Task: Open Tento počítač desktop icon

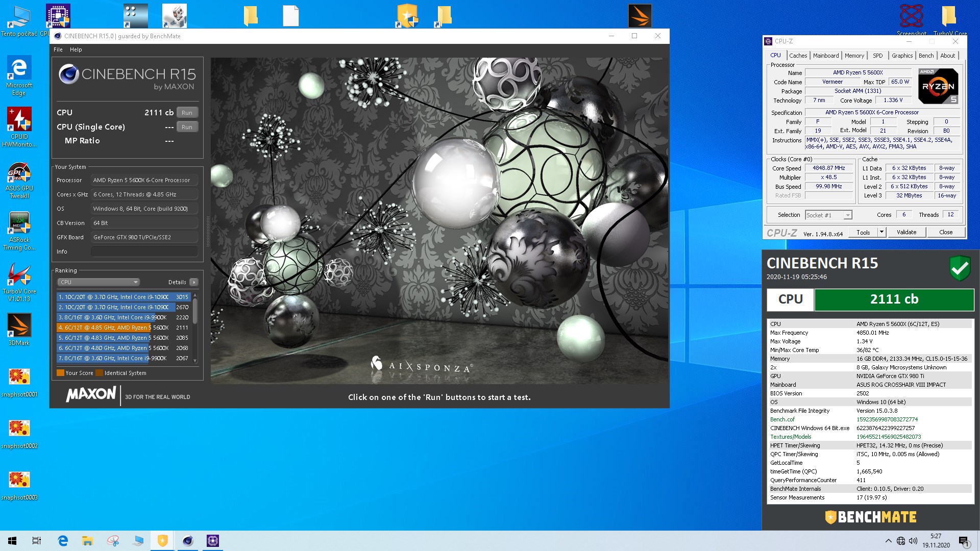Action: 19,20
